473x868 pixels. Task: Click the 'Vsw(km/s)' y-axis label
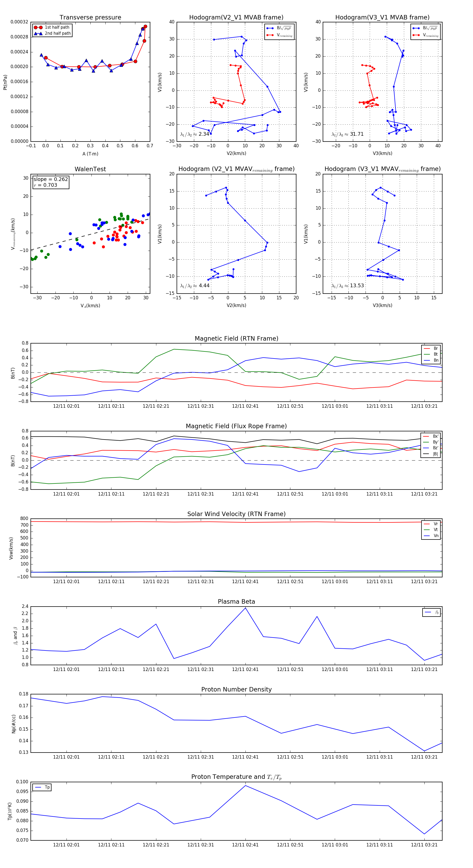click(x=11, y=548)
